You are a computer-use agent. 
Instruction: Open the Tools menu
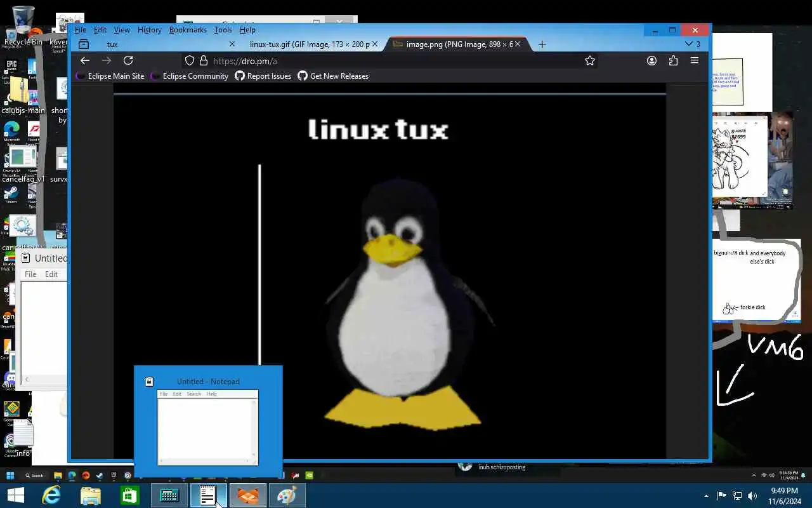point(223,30)
